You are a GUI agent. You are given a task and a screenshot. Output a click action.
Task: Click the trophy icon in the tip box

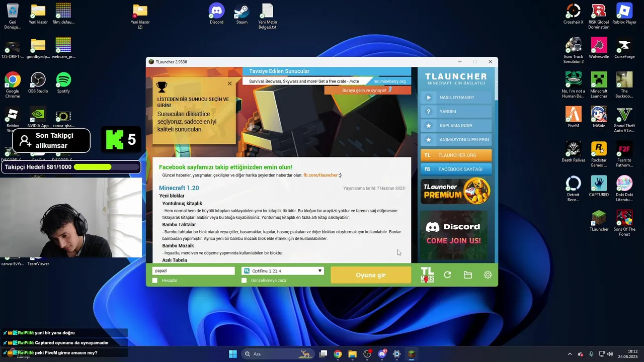click(162, 87)
